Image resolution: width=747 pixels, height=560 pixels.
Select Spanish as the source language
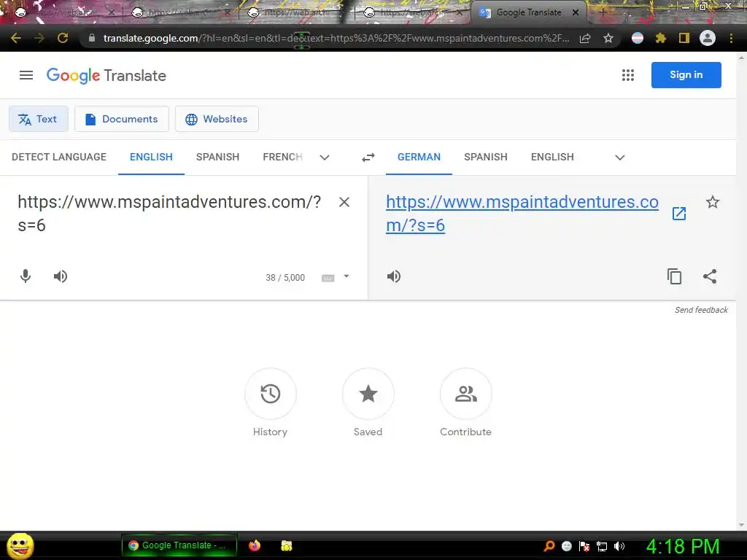coord(217,157)
